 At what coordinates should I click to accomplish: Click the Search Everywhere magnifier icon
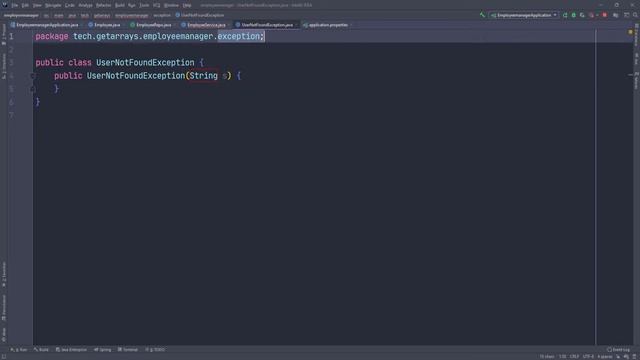point(635,15)
